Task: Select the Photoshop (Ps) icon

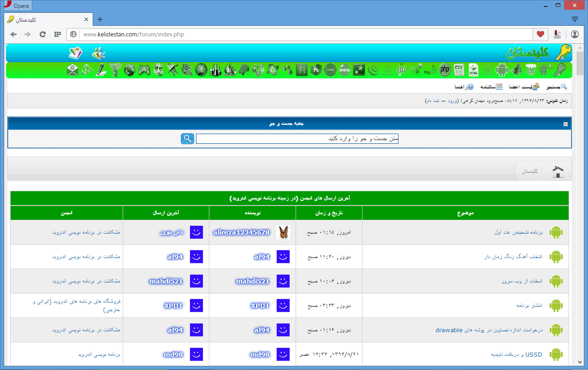Action: tap(315, 70)
